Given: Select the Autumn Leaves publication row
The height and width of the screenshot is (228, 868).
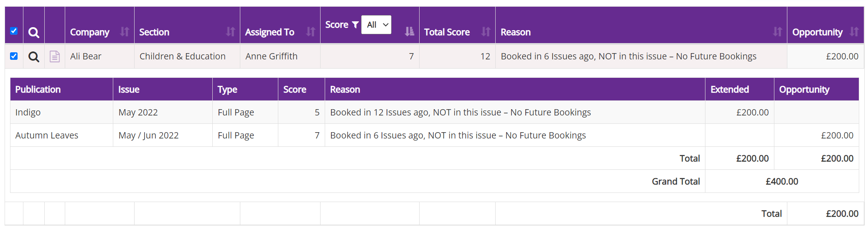Looking at the screenshot, I should coord(47,136).
